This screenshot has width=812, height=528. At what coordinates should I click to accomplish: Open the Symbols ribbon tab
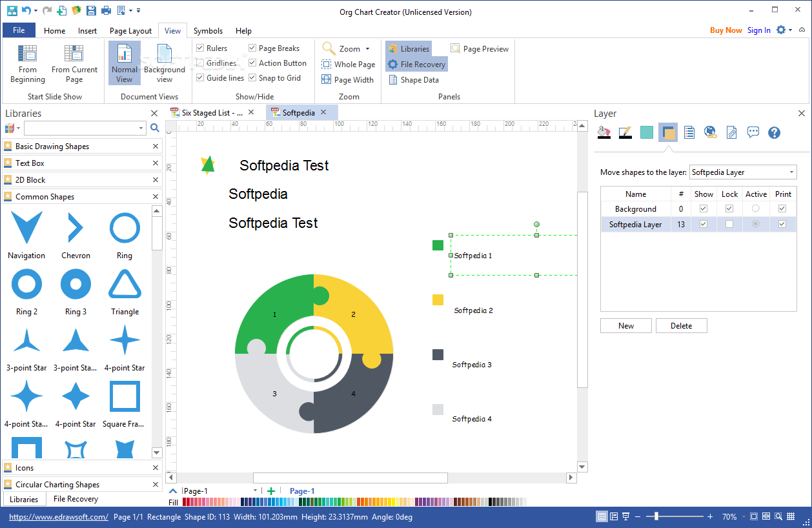[x=208, y=30]
